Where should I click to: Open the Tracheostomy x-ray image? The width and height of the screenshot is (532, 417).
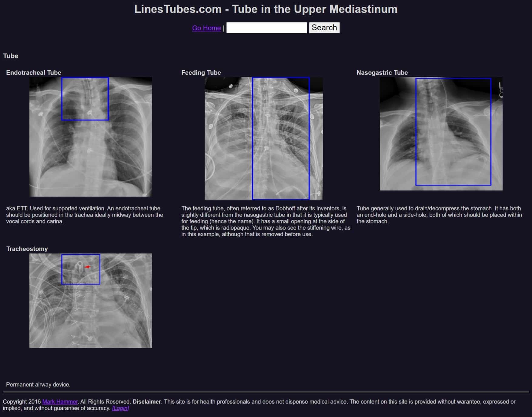pyautogui.click(x=91, y=300)
